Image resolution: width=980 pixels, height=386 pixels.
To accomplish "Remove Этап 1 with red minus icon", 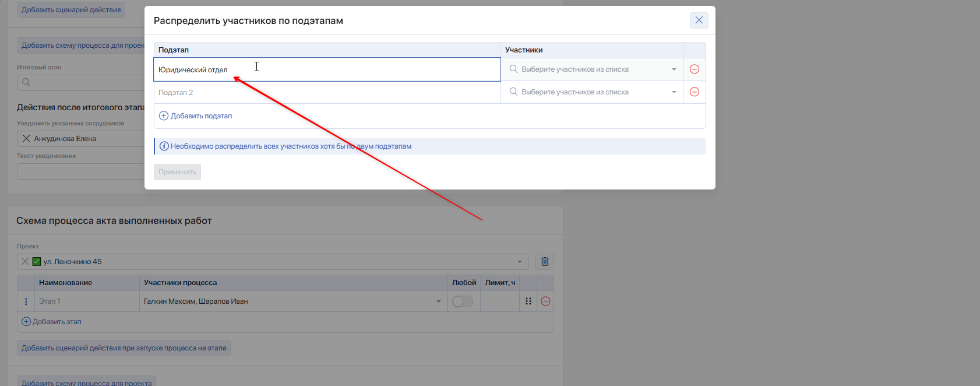I will [x=545, y=301].
